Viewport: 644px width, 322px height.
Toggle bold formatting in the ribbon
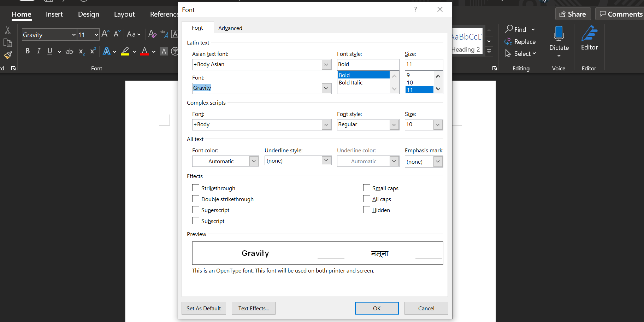pyautogui.click(x=27, y=51)
